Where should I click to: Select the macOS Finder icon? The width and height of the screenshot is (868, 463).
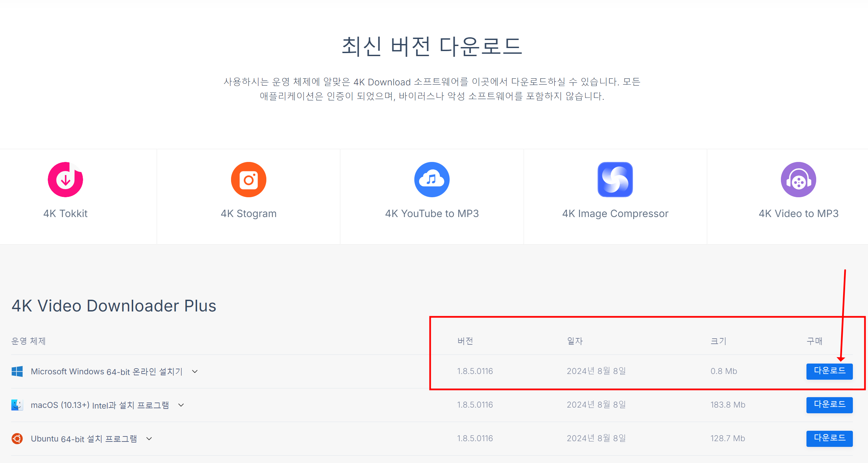point(17,405)
